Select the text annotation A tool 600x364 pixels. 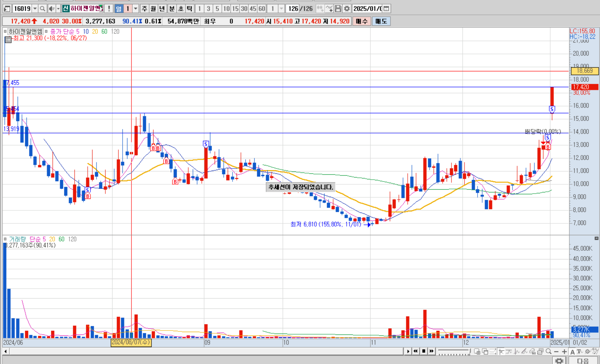[x=572, y=352]
